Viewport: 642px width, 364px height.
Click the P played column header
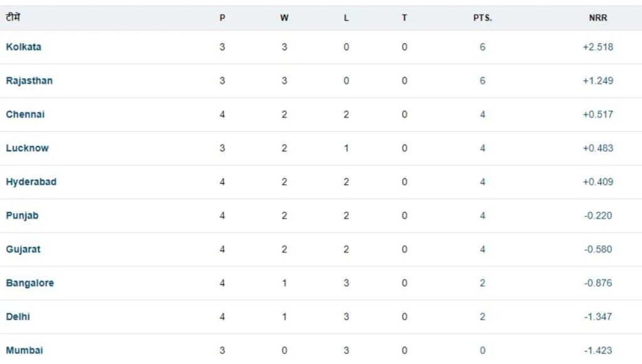click(x=223, y=18)
